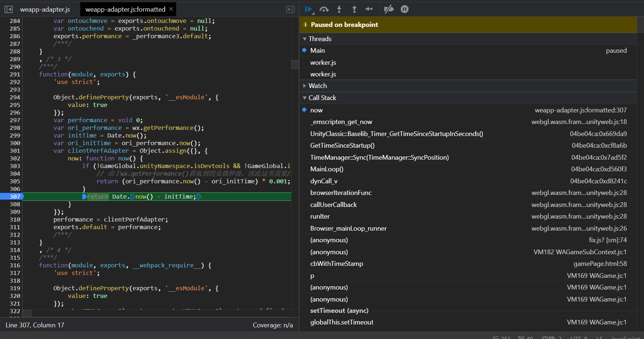Screen dimensions: 644x339
Task: Click 'wx.getPerformance()' on line 298
Action: 168,128
